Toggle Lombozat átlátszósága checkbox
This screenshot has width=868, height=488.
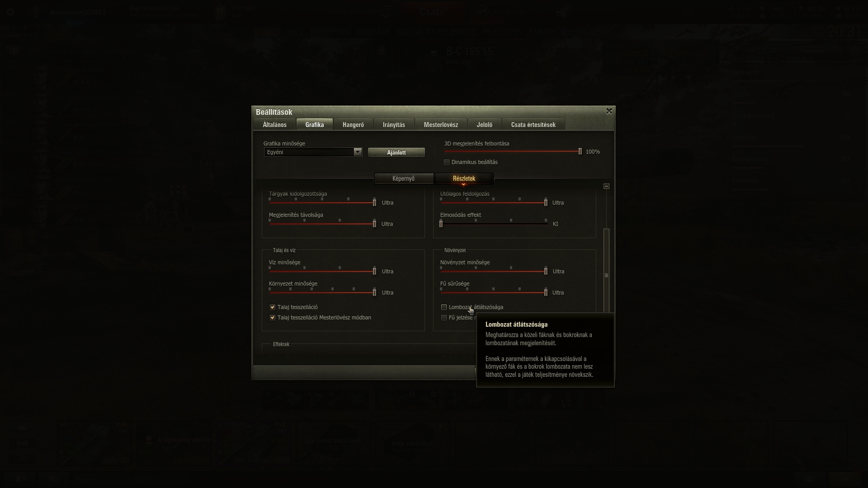444,307
